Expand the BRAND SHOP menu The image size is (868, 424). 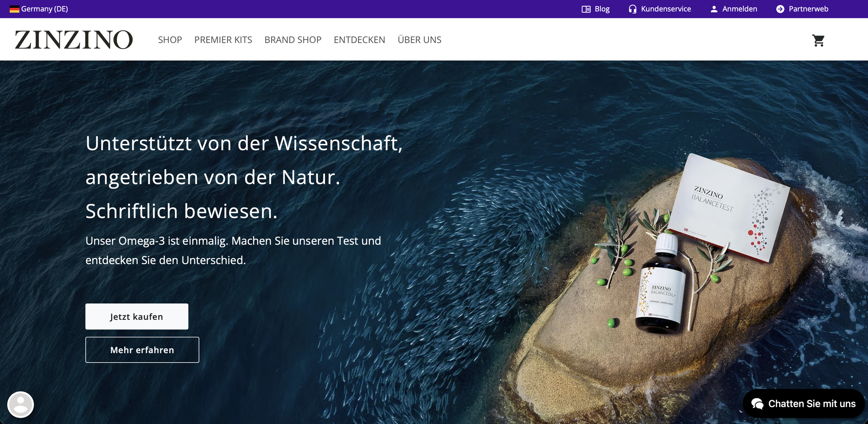point(293,40)
